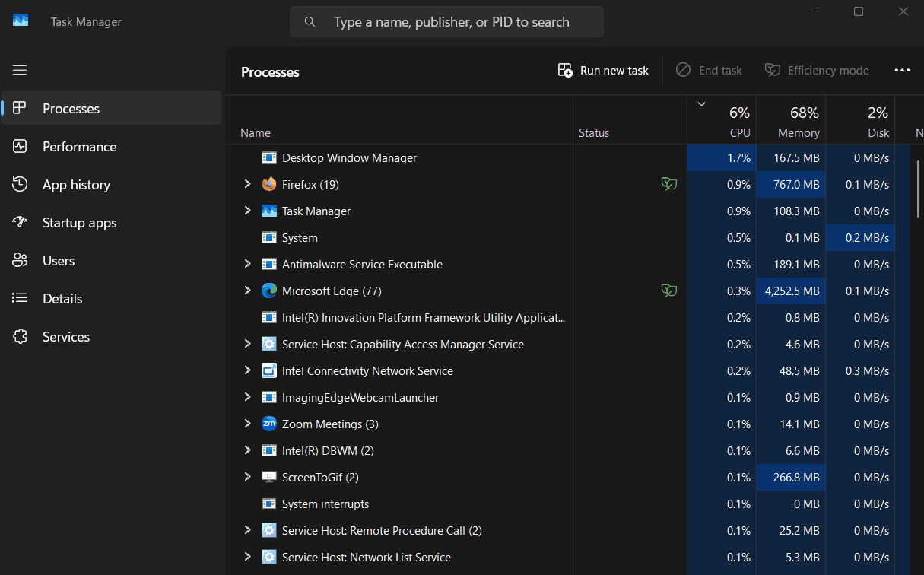
Task: Open the Details page
Action: (x=111, y=299)
